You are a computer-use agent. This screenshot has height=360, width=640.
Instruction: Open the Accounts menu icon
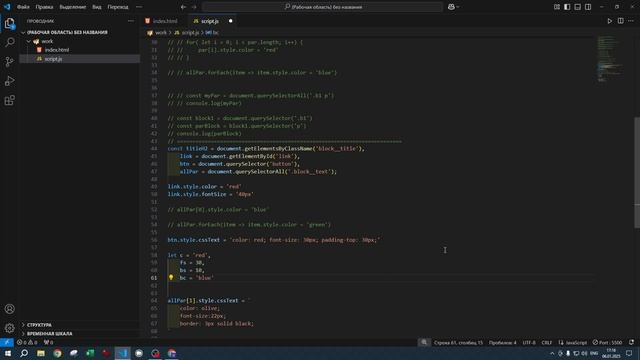9,309
